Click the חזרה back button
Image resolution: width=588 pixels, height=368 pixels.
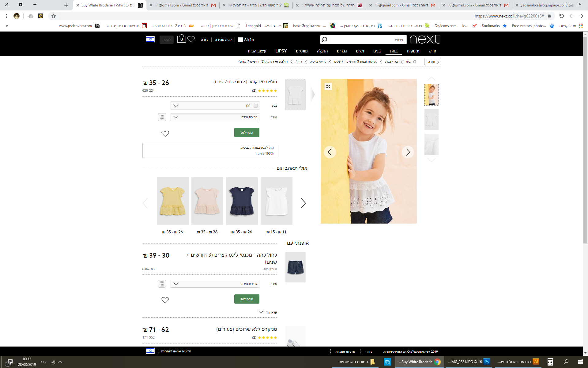[x=433, y=62]
